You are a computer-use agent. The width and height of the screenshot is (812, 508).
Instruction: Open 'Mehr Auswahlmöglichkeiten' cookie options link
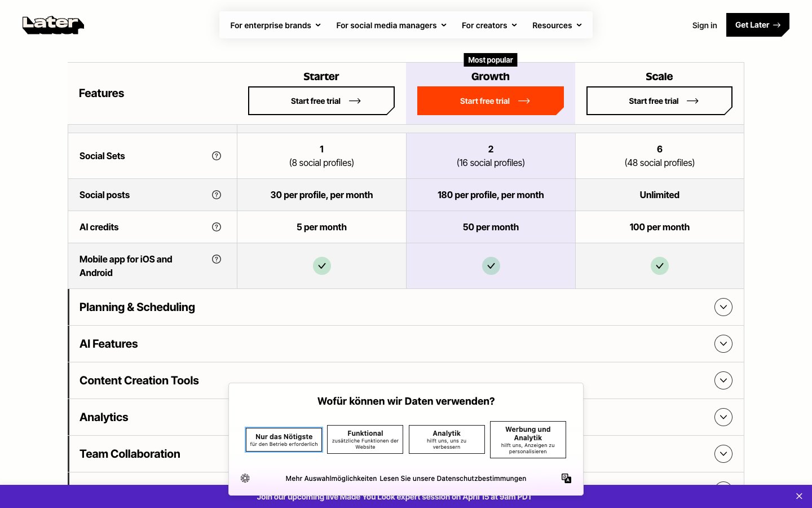(331, 479)
